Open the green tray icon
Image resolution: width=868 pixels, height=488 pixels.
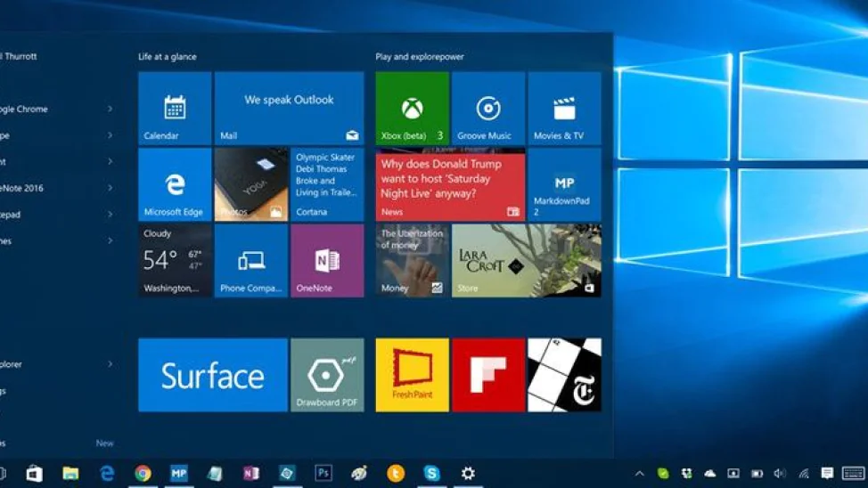(663, 474)
